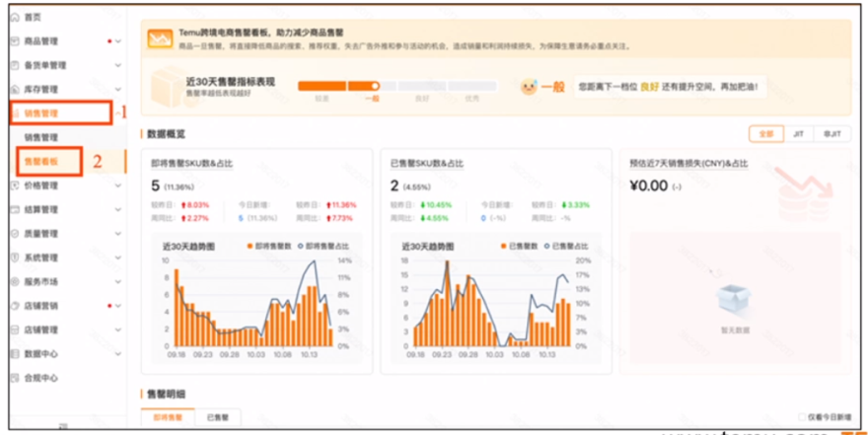Screen dimensions: 868x435
Task: Expand 数据中心 with its chevron
Action: (118, 354)
